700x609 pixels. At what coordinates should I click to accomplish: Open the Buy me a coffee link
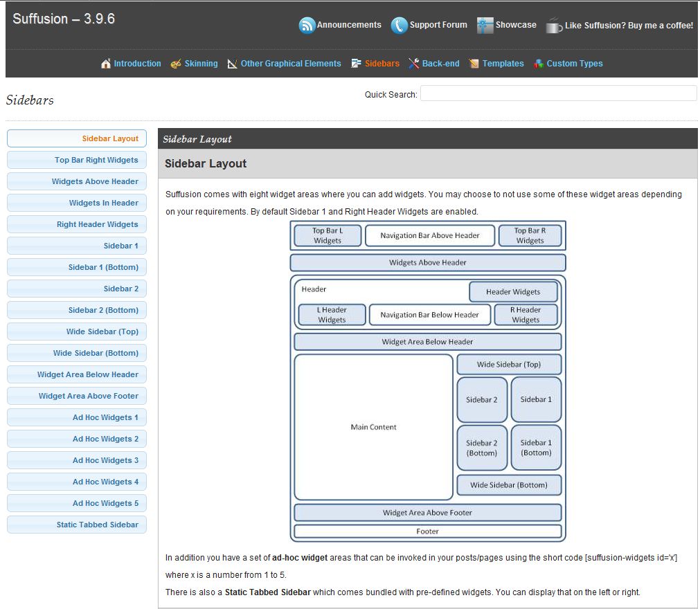pos(629,26)
